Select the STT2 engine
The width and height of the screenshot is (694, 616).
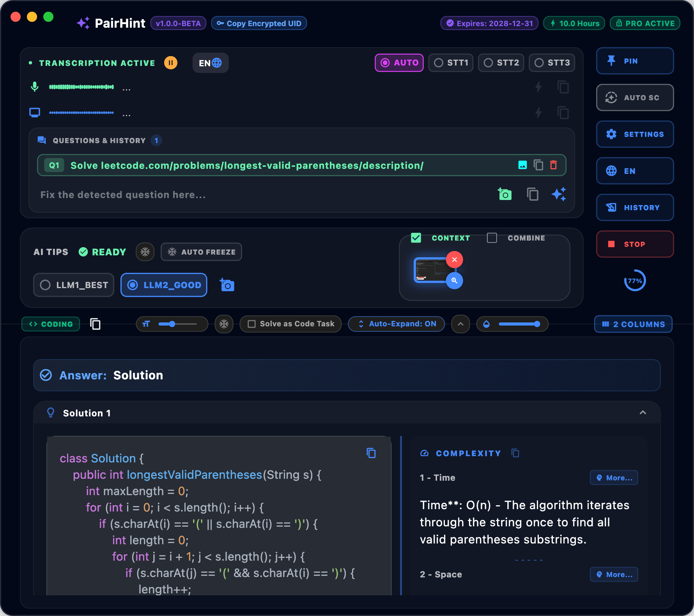point(501,63)
